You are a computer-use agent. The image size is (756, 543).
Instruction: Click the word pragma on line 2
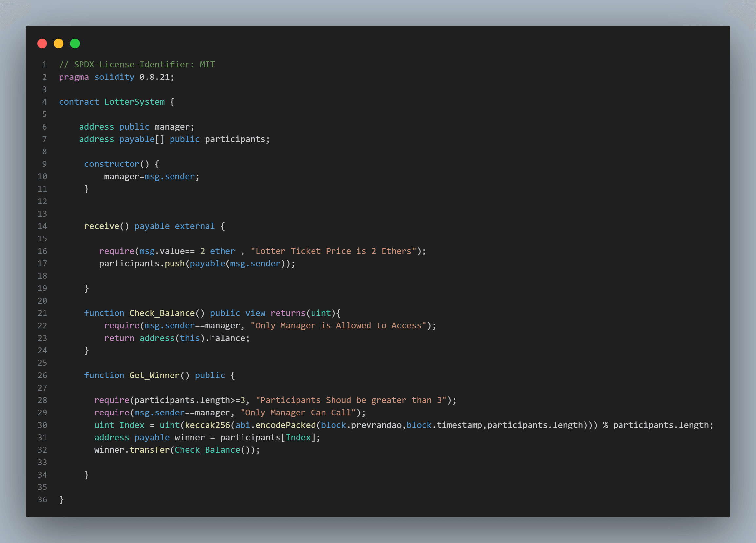74,77
